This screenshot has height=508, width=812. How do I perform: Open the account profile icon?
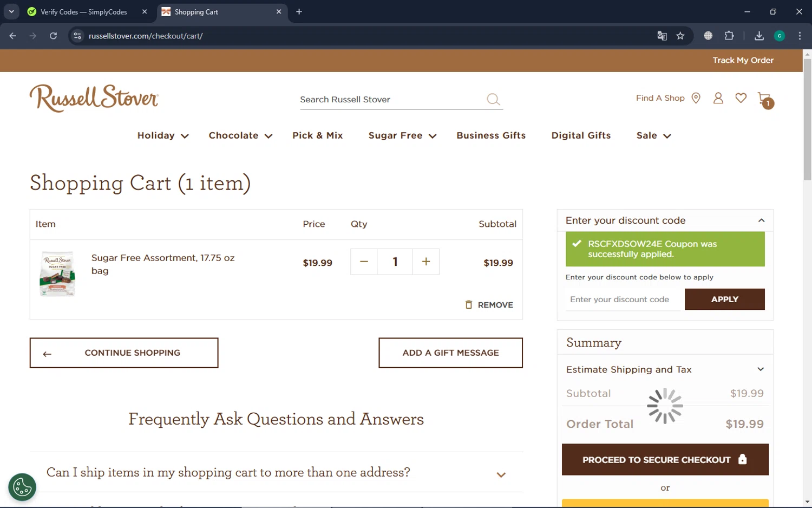(x=718, y=98)
